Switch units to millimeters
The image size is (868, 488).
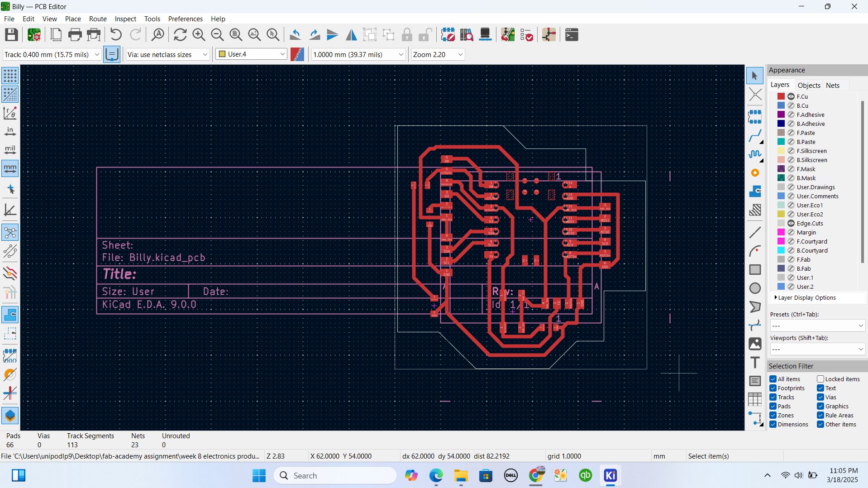coord(10,168)
